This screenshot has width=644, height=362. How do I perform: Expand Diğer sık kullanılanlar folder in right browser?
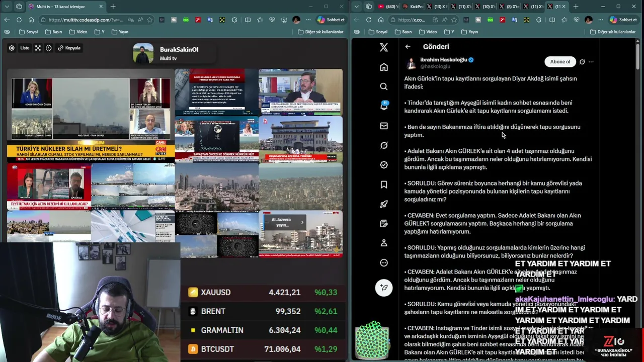pos(612,32)
